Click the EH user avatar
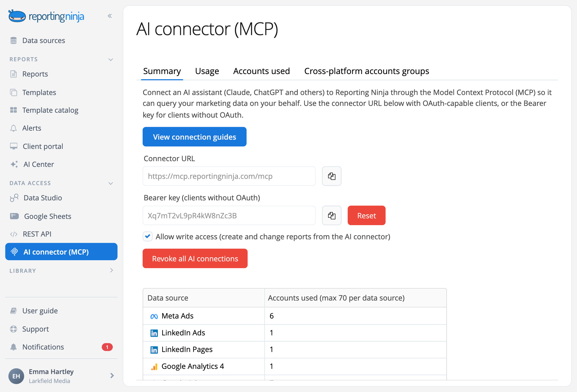This screenshot has height=392, width=577. click(x=16, y=376)
